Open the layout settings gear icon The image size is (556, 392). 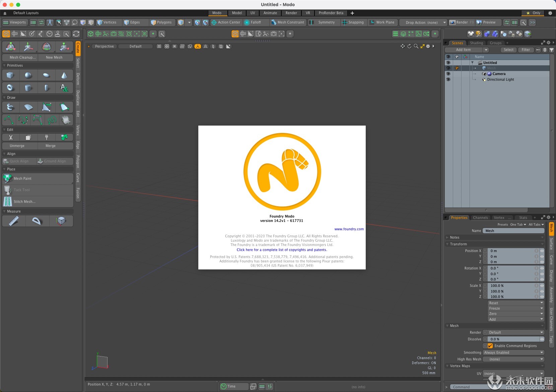point(550,13)
